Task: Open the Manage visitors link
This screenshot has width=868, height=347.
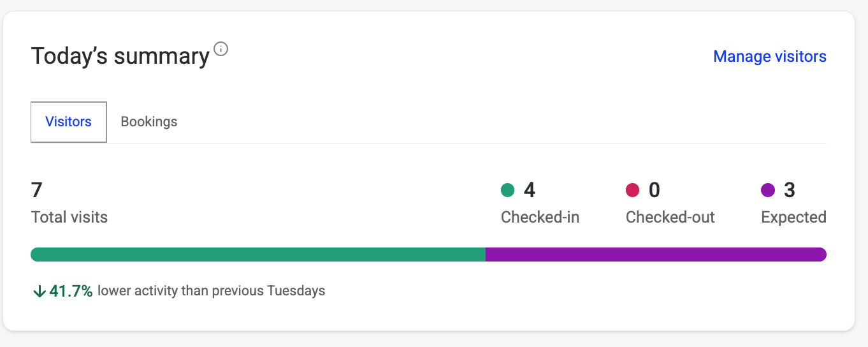Action: pos(769,57)
